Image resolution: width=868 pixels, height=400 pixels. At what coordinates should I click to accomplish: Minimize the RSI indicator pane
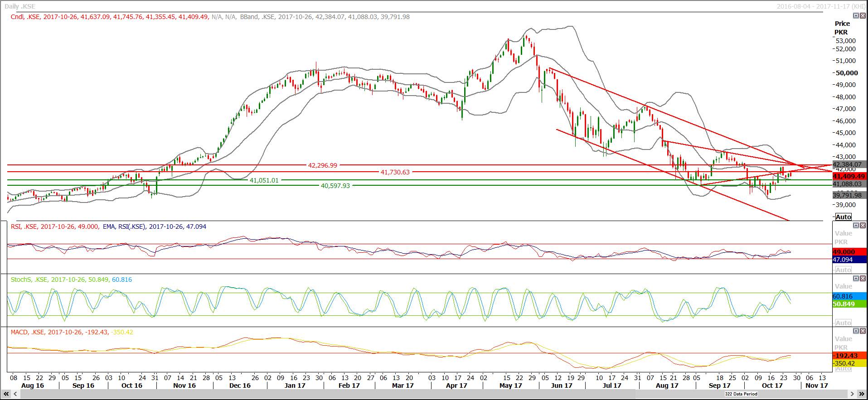(856, 226)
